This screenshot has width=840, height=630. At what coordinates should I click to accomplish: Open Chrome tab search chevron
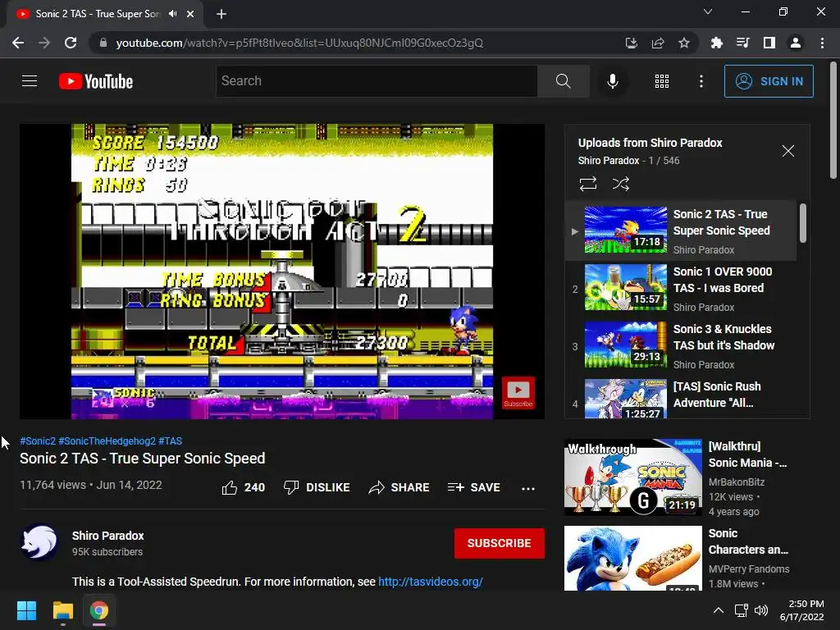708,11
